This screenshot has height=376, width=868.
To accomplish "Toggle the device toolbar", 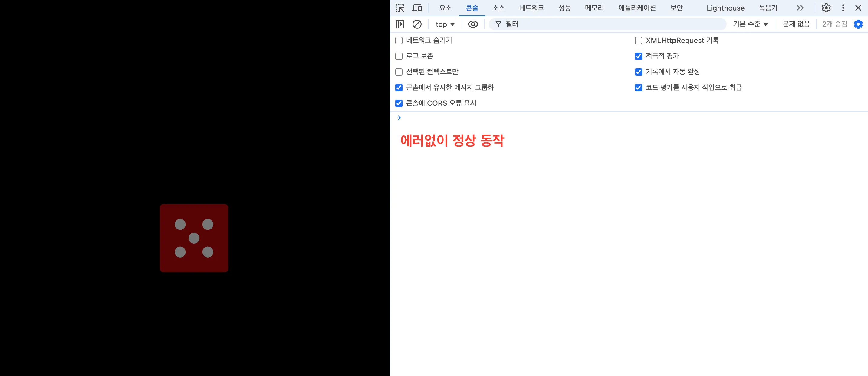I will [x=417, y=8].
